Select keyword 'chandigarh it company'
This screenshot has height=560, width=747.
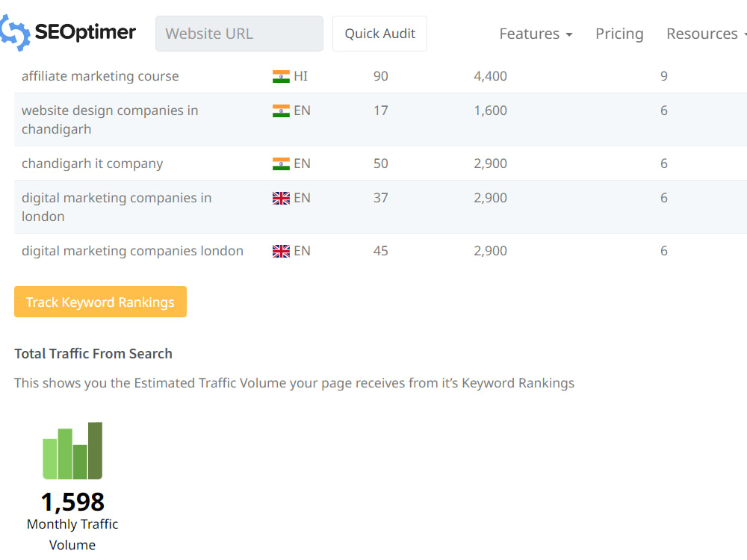(93, 164)
